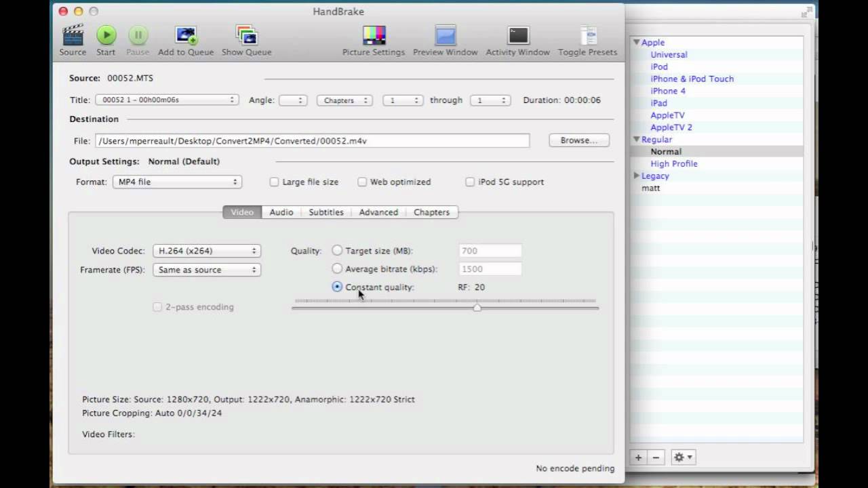Add a preset with the plus button

[638, 457]
